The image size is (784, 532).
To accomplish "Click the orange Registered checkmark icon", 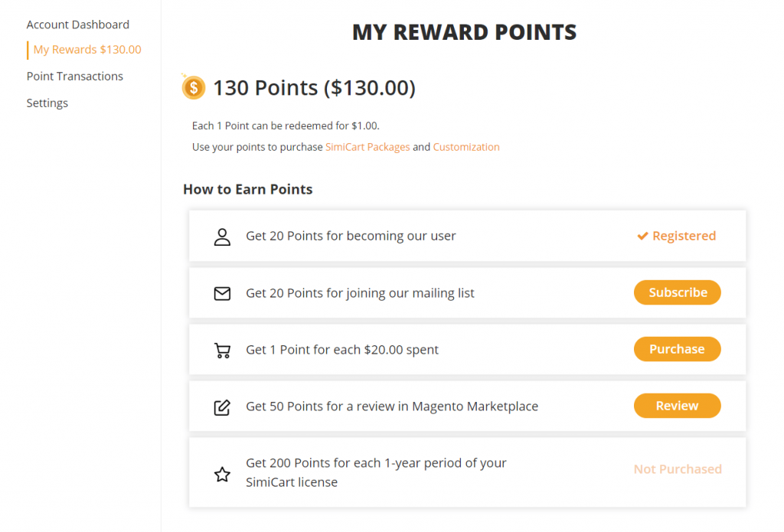I will tap(642, 236).
